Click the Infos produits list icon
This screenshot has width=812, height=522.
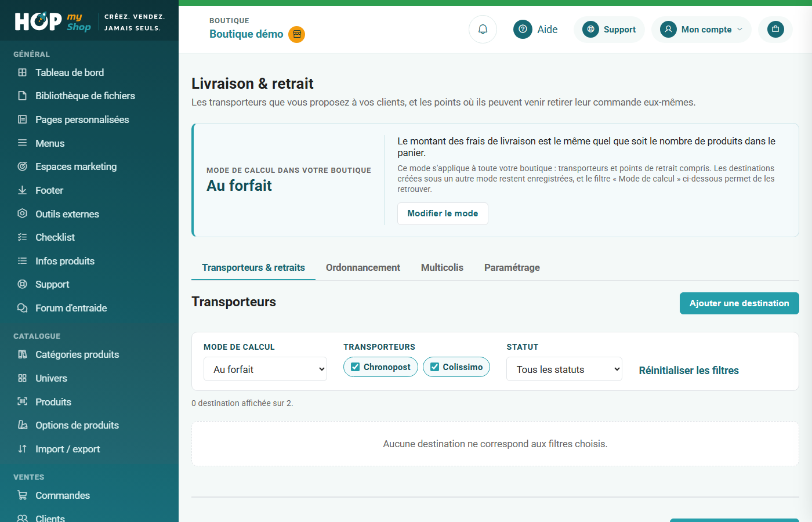pyautogui.click(x=23, y=261)
